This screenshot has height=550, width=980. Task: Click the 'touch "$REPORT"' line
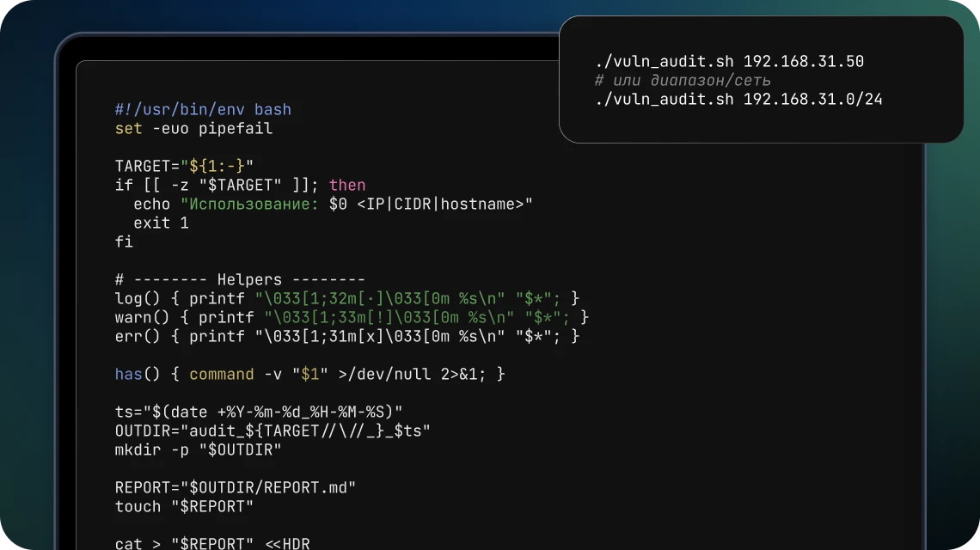(184, 506)
